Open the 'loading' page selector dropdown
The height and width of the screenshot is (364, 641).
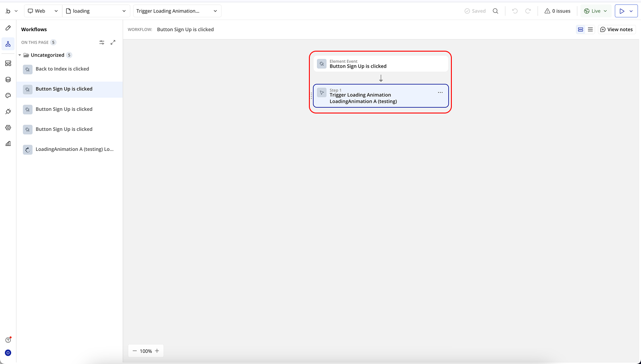96,11
